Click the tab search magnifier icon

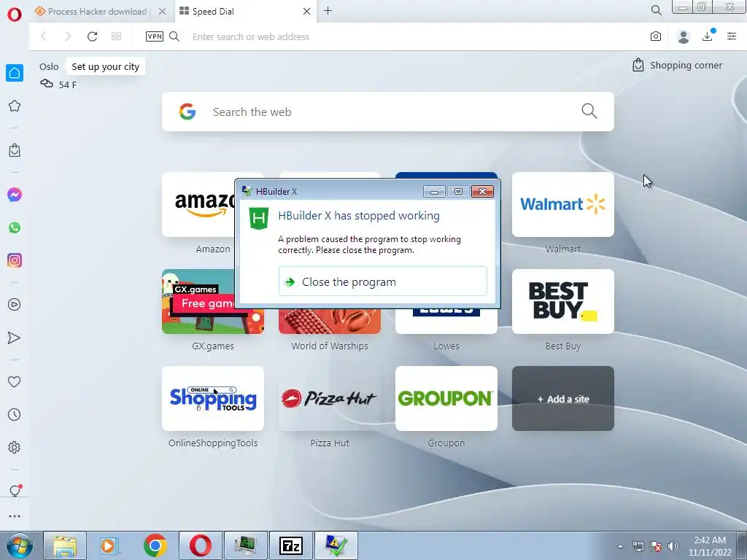(x=656, y=10)
